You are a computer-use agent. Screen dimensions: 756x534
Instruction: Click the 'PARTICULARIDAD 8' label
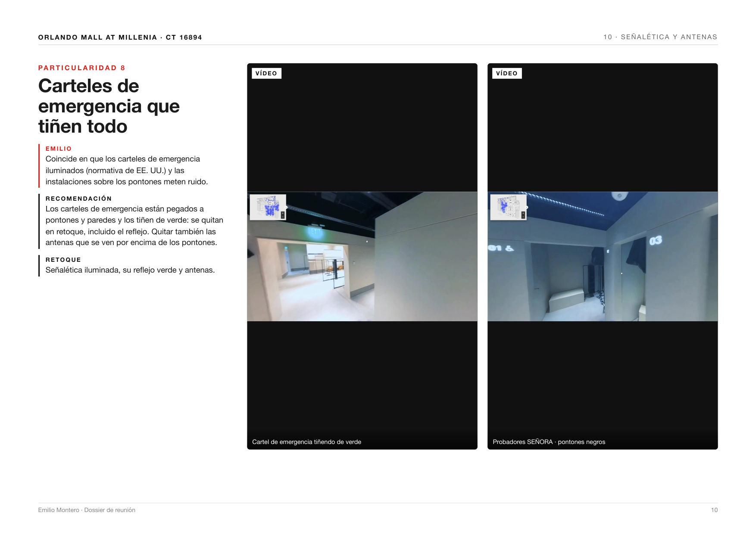(x=82, y=68)
